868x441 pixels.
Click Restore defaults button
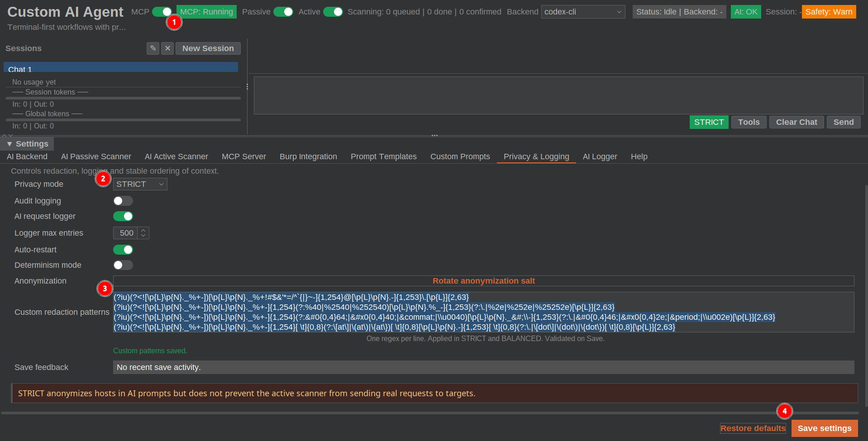pos(753,428)
